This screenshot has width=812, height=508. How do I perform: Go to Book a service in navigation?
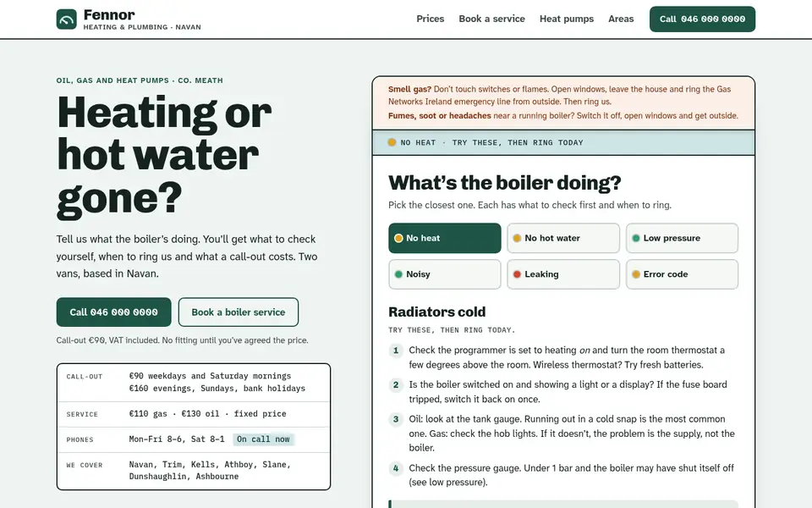[x=491, y=19]
